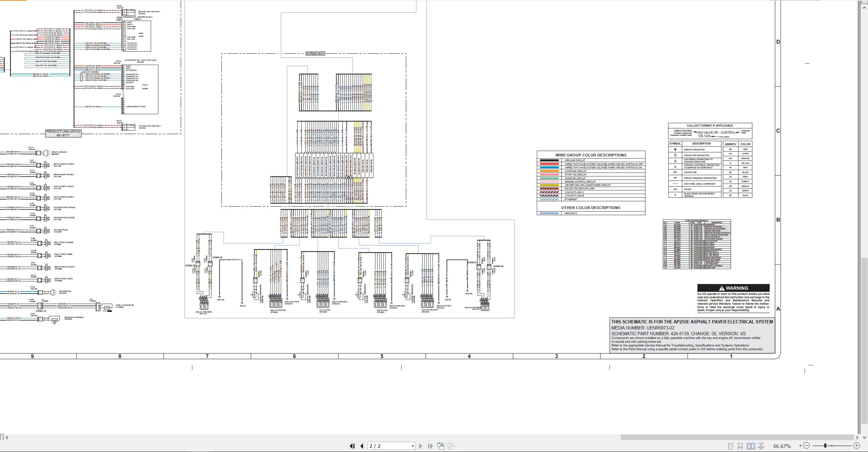The image size is (868, 452).
Task: Go forward to the next view
Action: (x=451, y=446)
